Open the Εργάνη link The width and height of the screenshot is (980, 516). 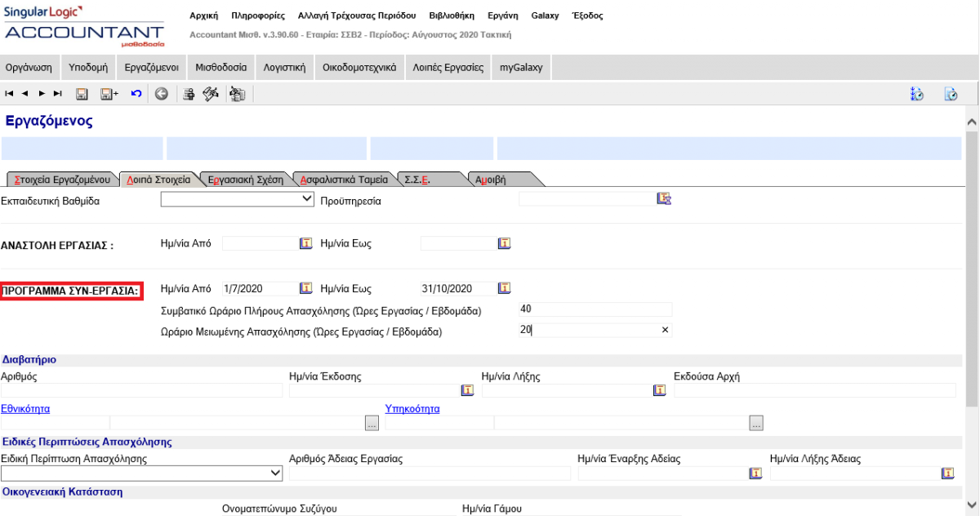[503, 16]
